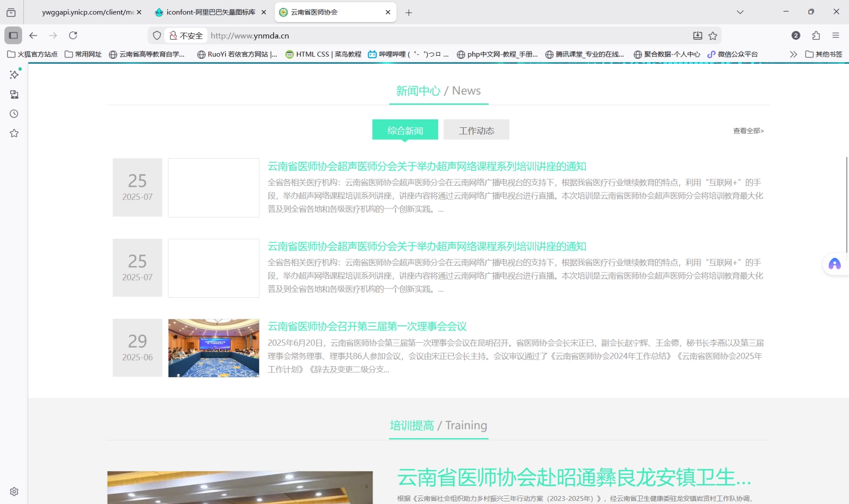Image resolution: width=849 pixels, height=504 pixels.
Task: Open the AI chatbot sparkle sidebar icon
Action: 14,74
